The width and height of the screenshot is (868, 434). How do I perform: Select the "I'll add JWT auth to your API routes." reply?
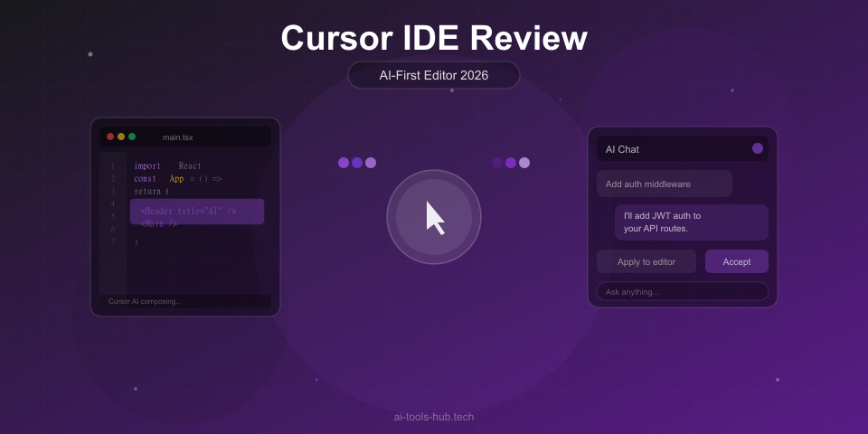pos(692,222)
